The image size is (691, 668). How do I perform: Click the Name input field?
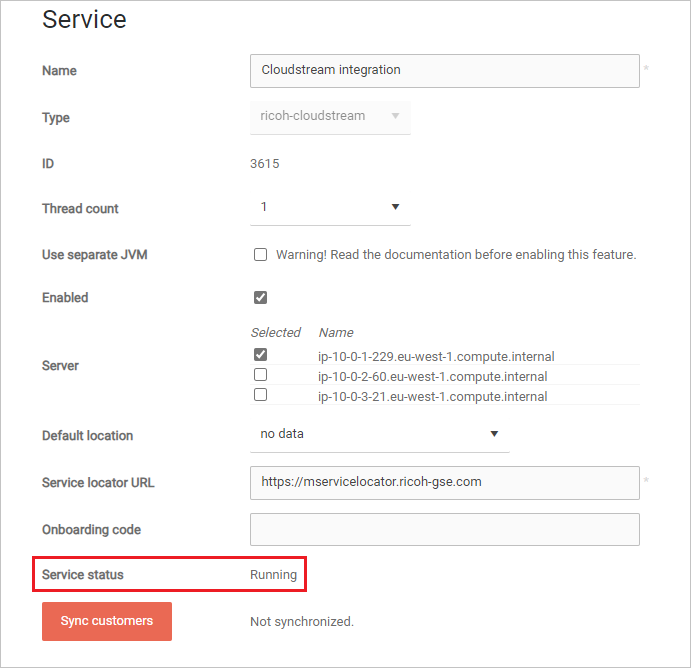coord(444,71)
